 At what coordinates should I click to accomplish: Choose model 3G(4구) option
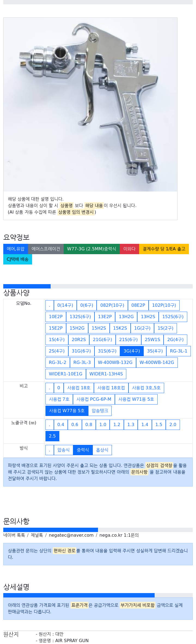131,351
